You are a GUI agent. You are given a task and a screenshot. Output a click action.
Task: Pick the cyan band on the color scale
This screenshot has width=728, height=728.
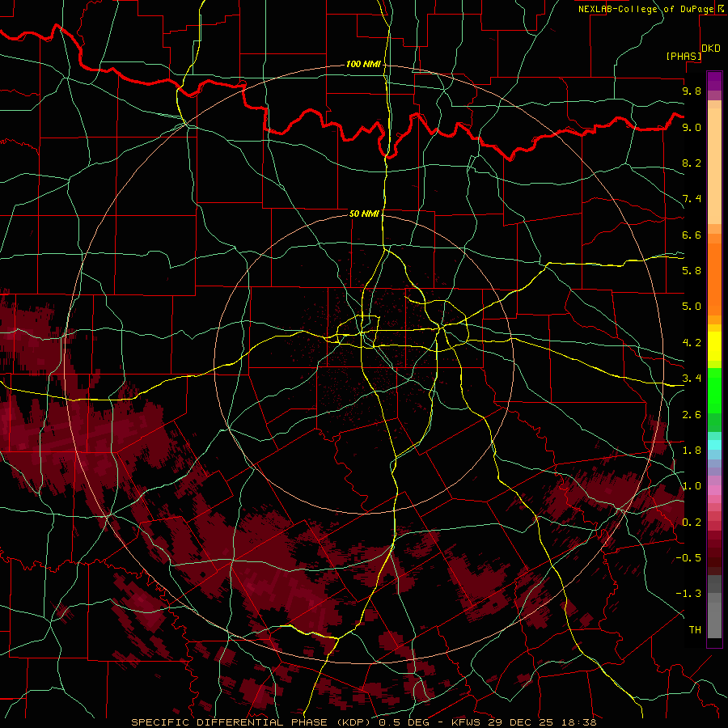point(714,445)
